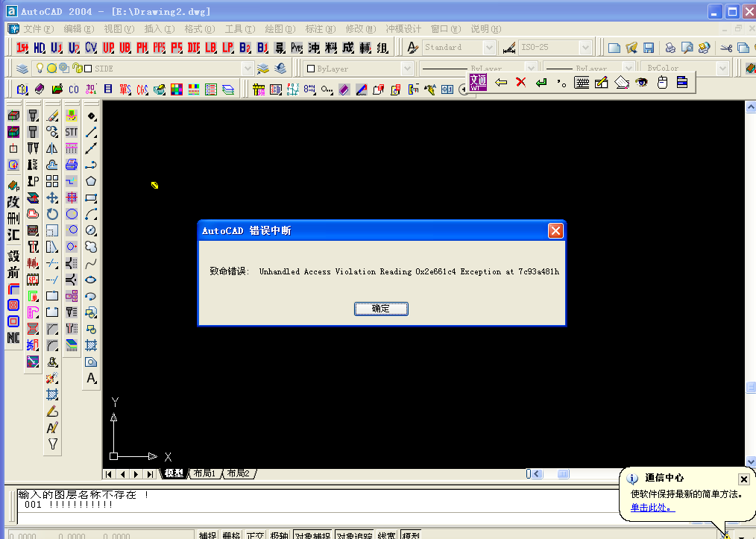Toggle 栅格 grid display in status bar
756x539 pixels.
pos(231,535)
